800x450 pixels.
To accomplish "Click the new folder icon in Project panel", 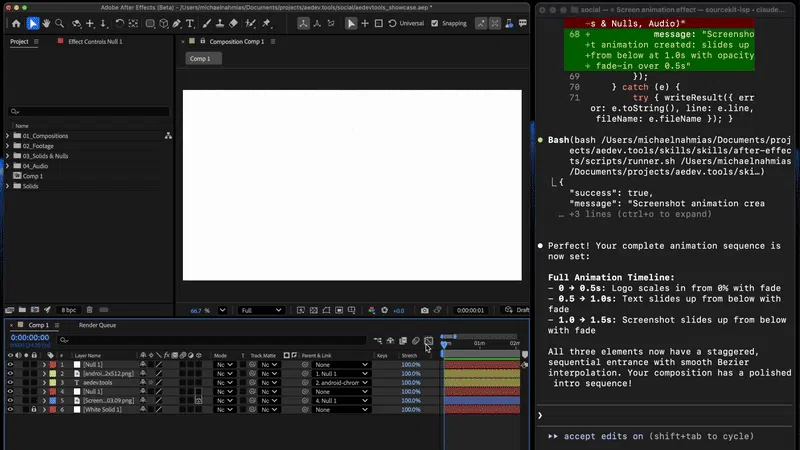I will tap(22, 310).
